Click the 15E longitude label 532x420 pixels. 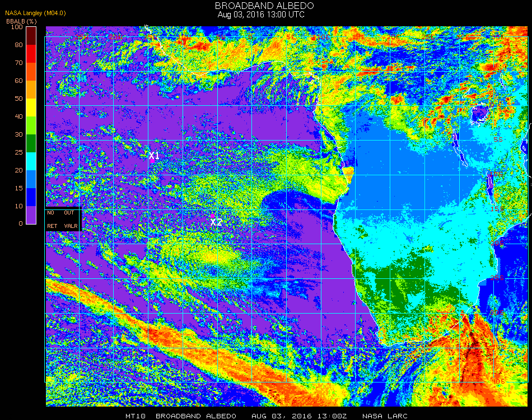358,37
